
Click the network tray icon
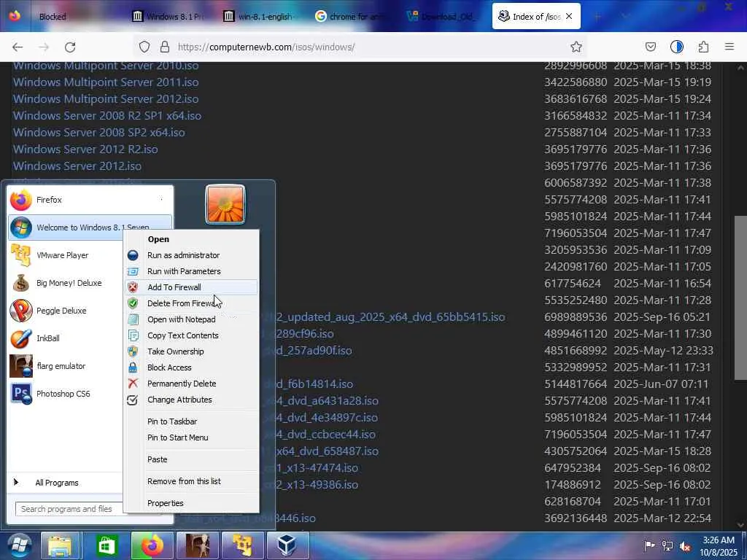pyautogui.click(x=667, y=546)
